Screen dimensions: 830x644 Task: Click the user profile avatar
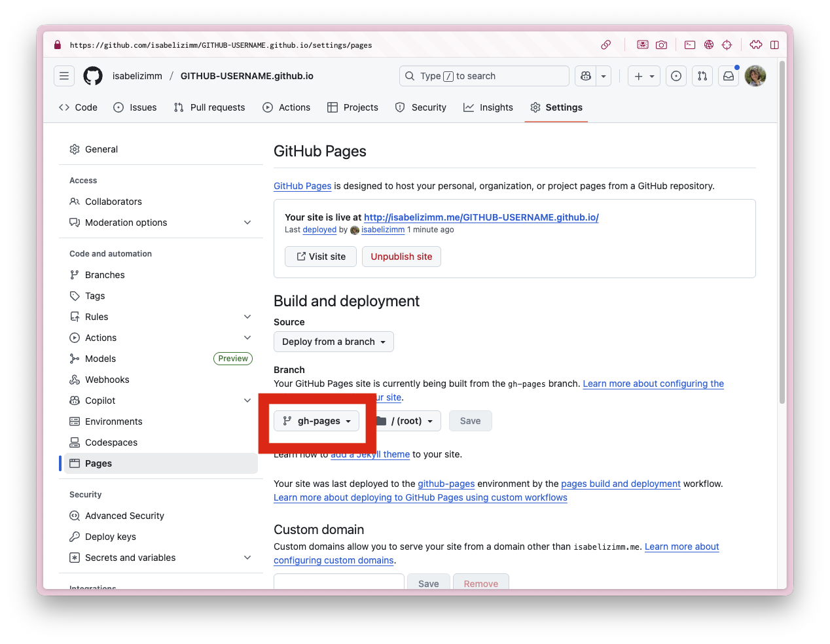755,76
